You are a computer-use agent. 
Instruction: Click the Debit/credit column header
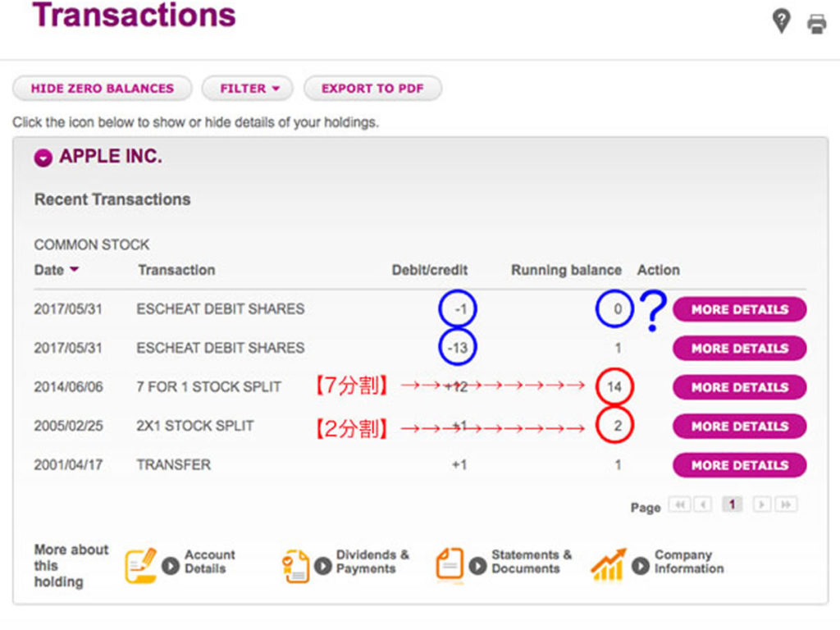[430, 270]
